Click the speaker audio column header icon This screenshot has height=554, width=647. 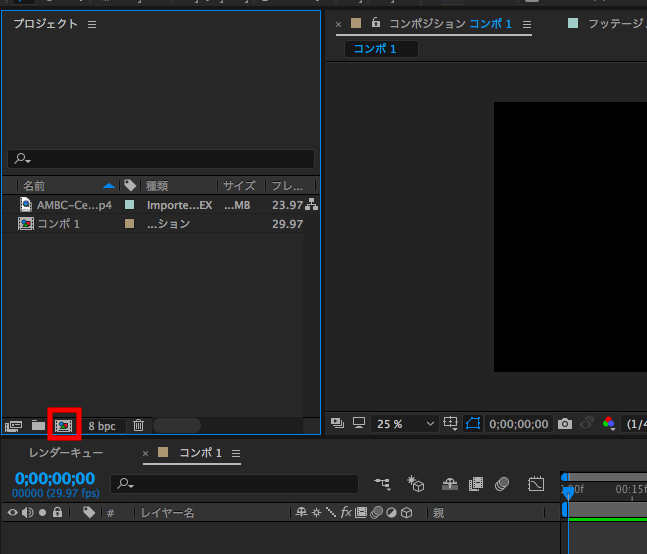click(x=28, y=513)
